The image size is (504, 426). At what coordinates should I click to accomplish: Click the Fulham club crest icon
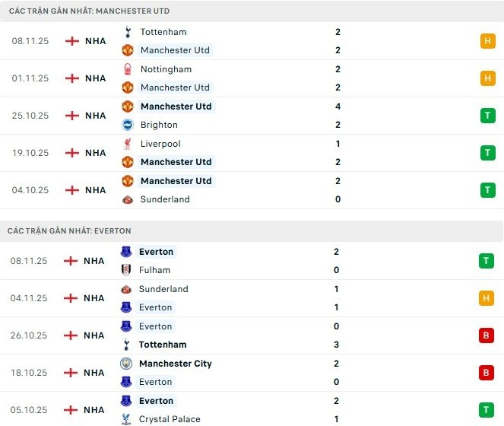point(125,270)
